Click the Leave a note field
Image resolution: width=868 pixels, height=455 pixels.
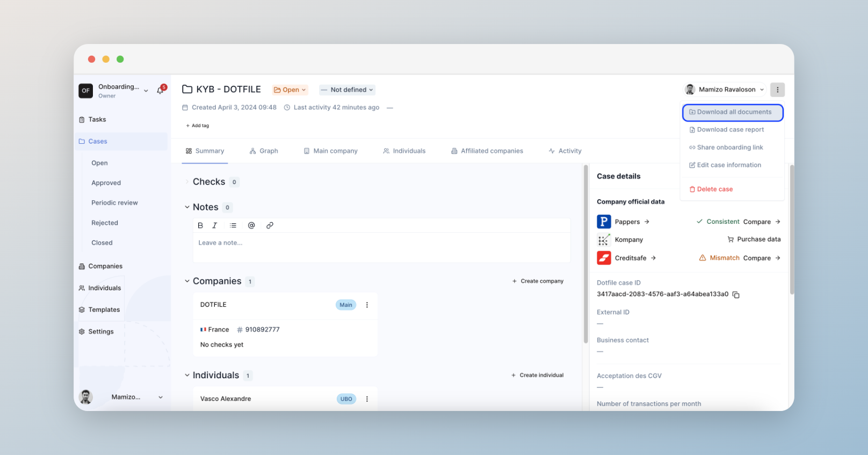[381, 247]
